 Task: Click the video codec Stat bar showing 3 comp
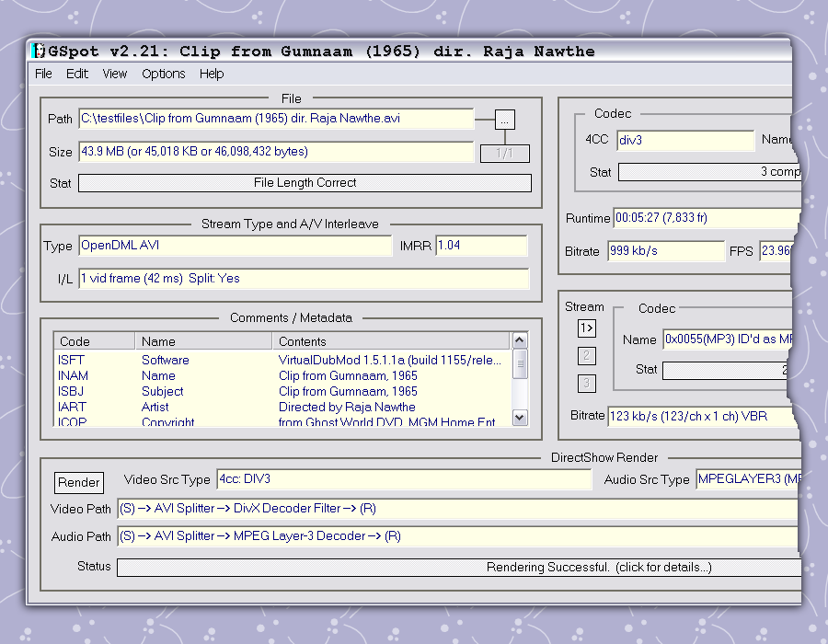pos(709,172)
